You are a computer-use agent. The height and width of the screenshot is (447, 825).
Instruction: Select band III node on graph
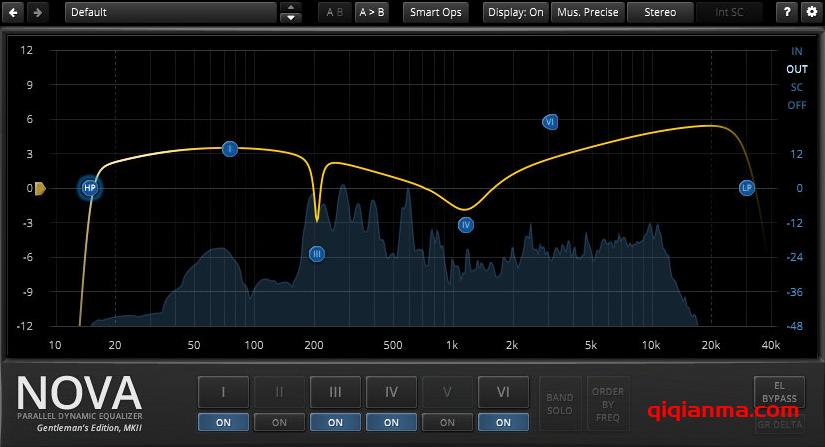coord(317,254)
